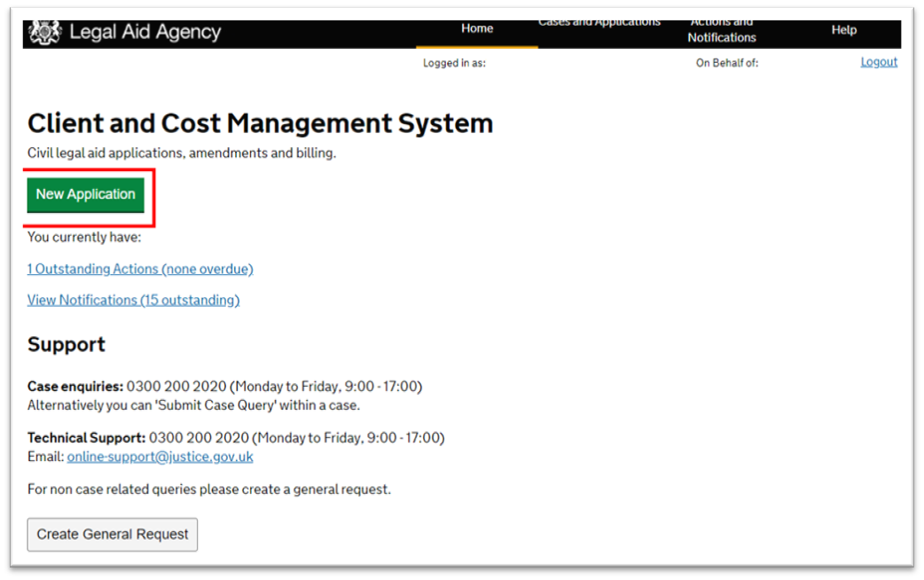
Task: Open the Home tab
Action: [x=477, y=29]
